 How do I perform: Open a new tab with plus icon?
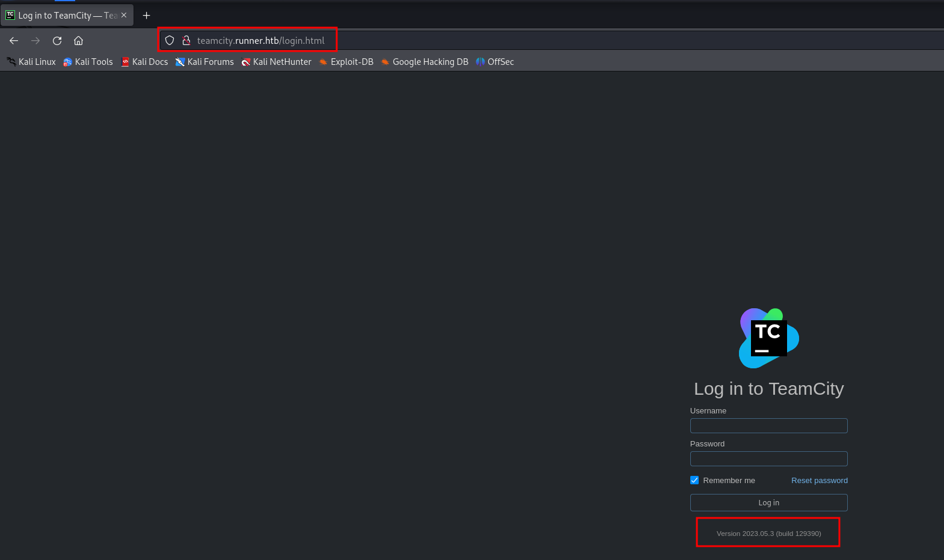(146, 16)
